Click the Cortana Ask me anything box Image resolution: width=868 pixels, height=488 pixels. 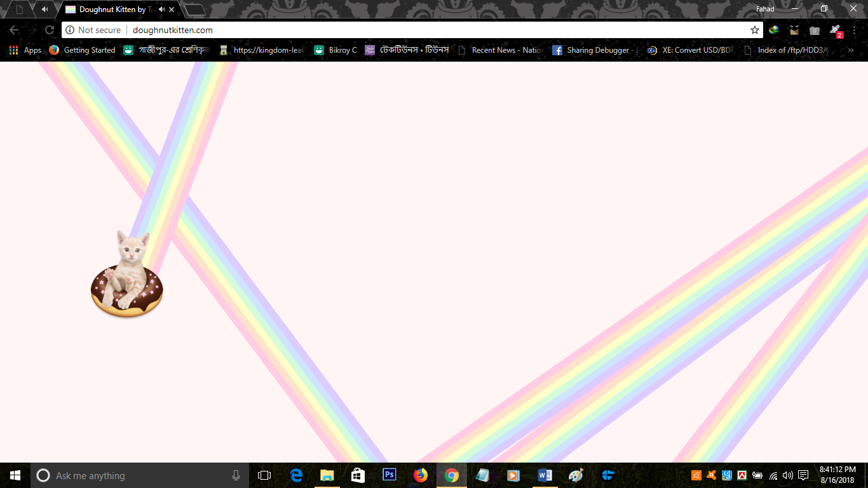tap(140, 475)
